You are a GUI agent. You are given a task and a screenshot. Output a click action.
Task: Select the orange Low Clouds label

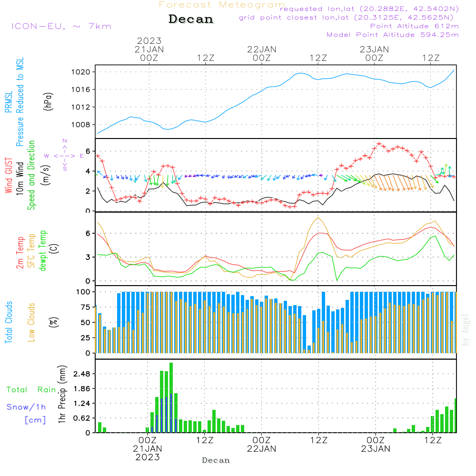[x=31, y=322]
